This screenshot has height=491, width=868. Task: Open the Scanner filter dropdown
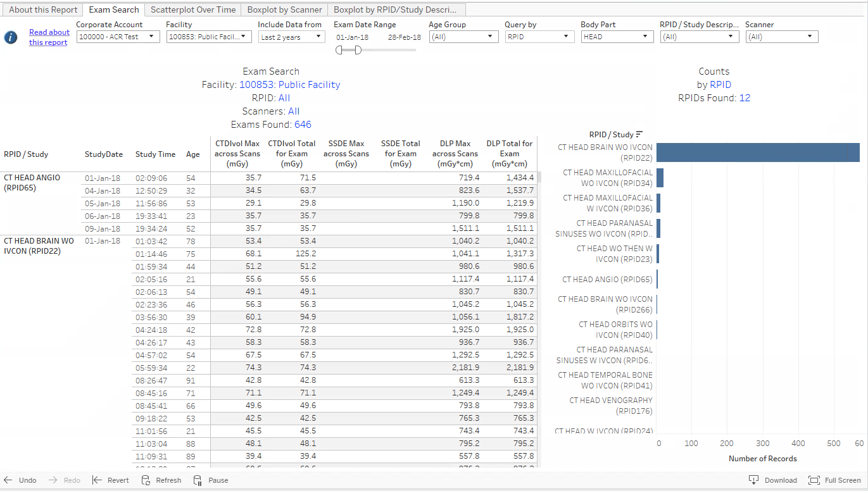point(782,37)
